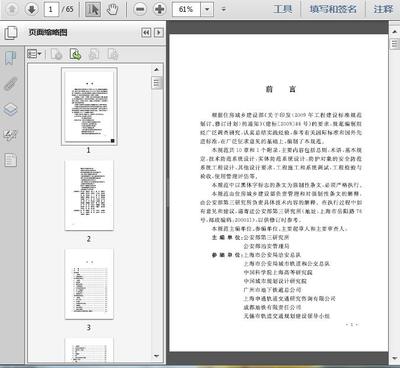Activate the hand pan tool
This screenshot has height=368, width=400.
112,9
